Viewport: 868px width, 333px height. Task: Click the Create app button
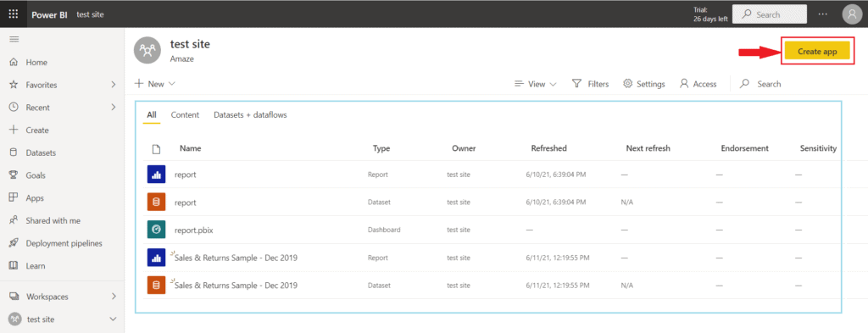pos(817,52)
